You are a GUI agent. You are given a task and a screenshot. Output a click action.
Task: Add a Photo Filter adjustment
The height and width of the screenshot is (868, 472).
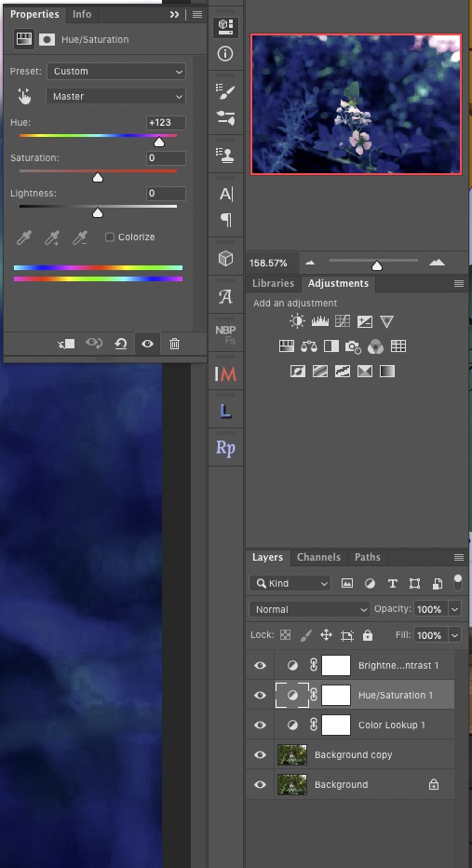[x=353, y=346]
